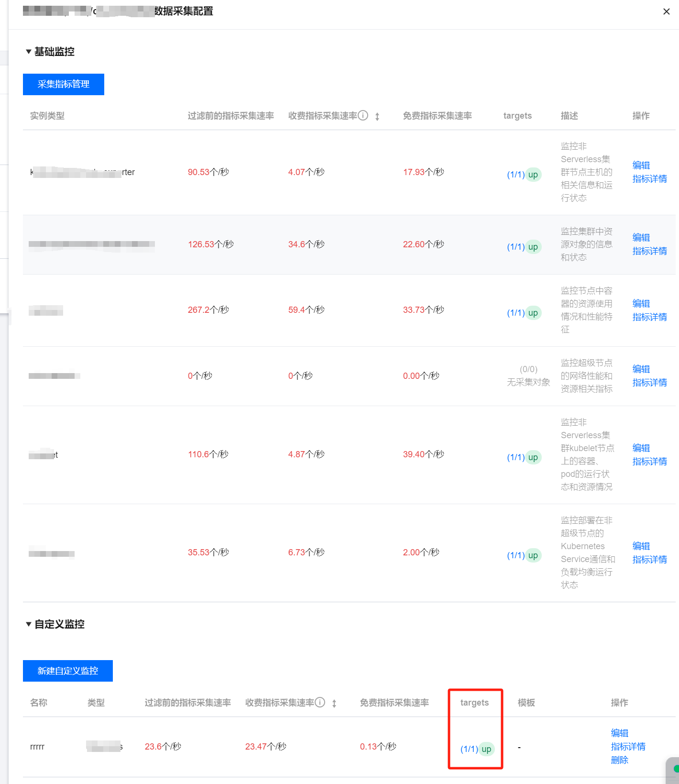Click the 17.93个/秒 free rate value
The width and height of the screenshot is (679, 784).
(423, 172)
